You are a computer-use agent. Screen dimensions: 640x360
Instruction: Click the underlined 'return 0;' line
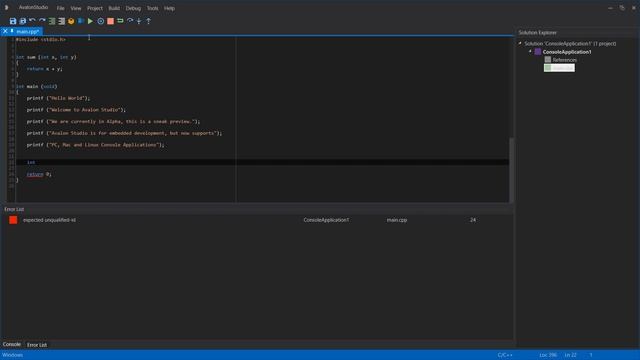tap(39, 174)
